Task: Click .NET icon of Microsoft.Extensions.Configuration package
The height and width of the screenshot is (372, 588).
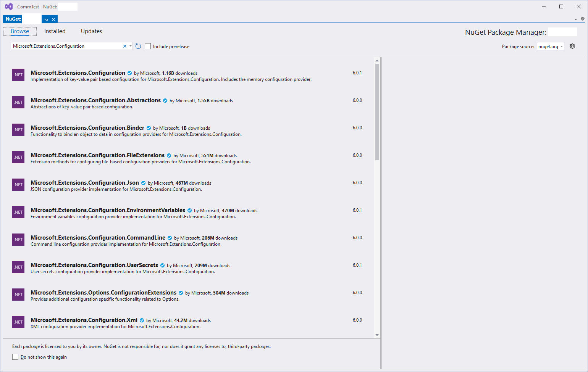Action: click(x=18, y=75)
